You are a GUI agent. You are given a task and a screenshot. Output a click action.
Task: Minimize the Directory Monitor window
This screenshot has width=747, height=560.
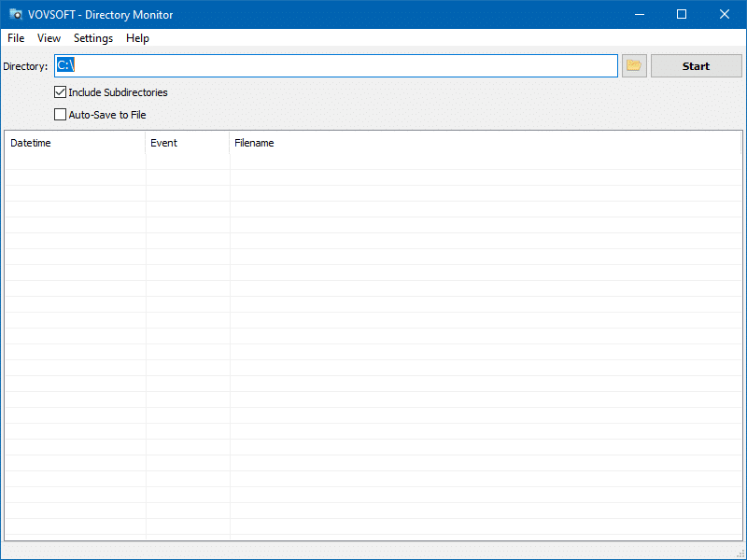click(x=639, y=14)
